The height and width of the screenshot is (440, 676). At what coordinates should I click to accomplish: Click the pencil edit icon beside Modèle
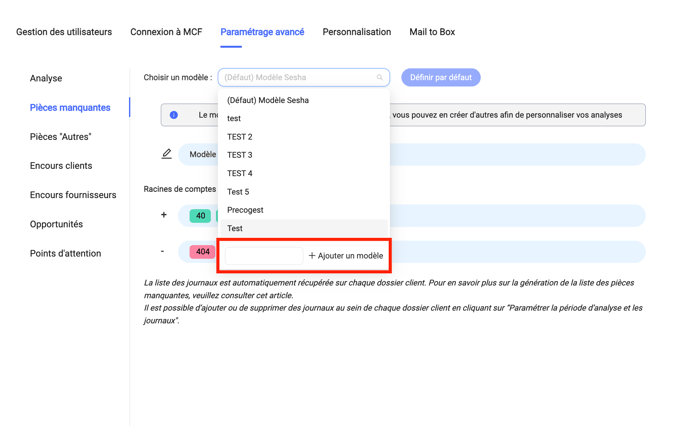coord(167,154)
